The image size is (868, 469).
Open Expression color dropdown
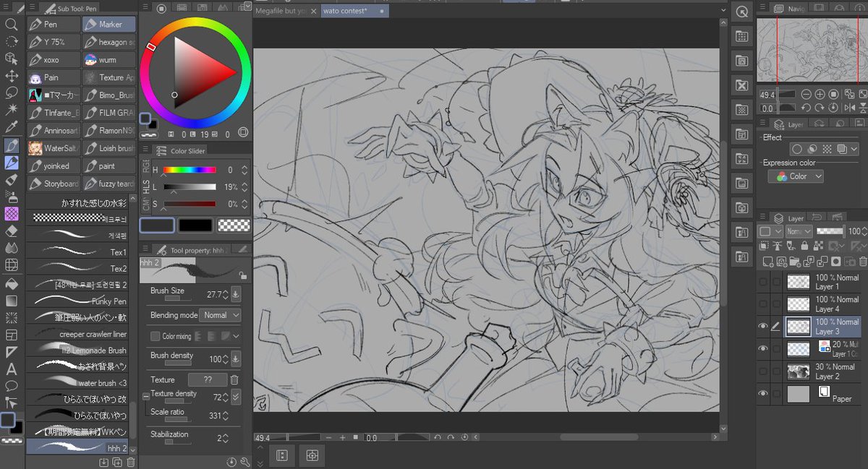tap(796, 176)
